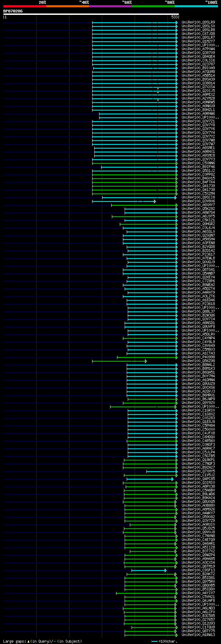Click UniRef100_C4YNP4 subject name

pos(198,338)
